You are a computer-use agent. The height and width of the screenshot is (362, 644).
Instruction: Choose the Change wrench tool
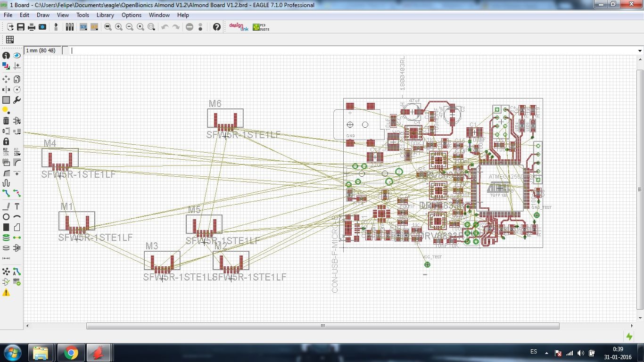click(x=17, y=100)
